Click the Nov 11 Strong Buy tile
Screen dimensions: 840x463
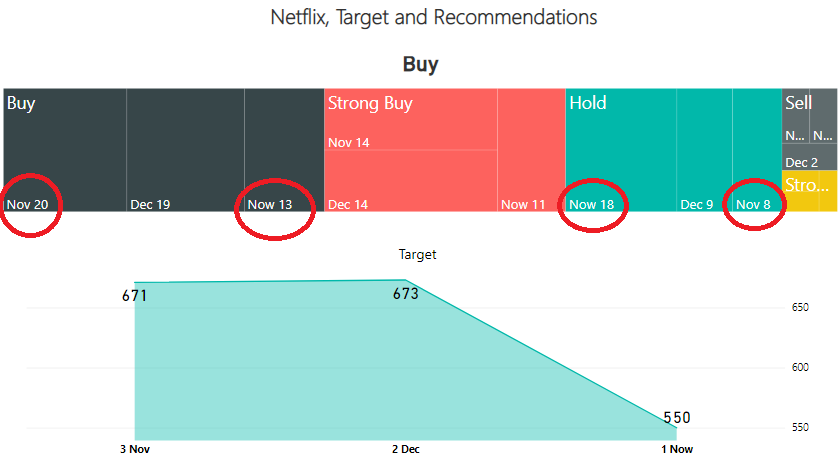click(531, 150)
